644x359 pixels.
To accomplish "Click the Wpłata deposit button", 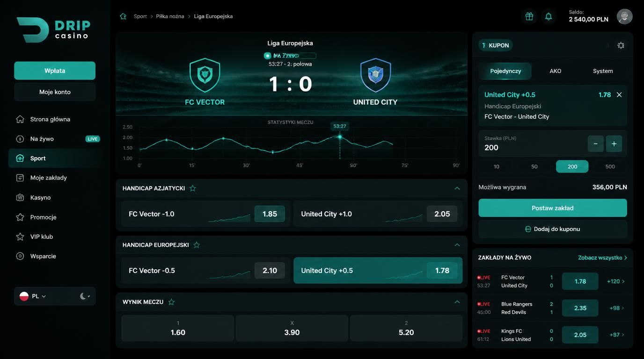I will tap(55, 71).
